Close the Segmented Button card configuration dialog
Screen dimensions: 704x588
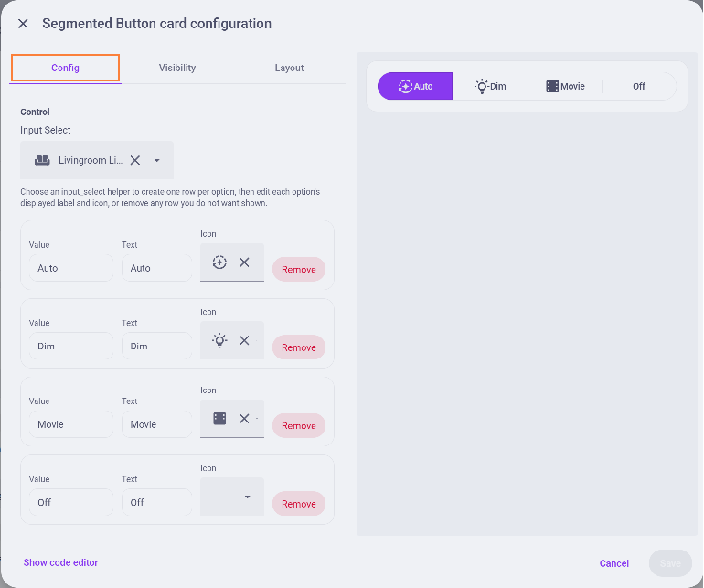(23, 24)
